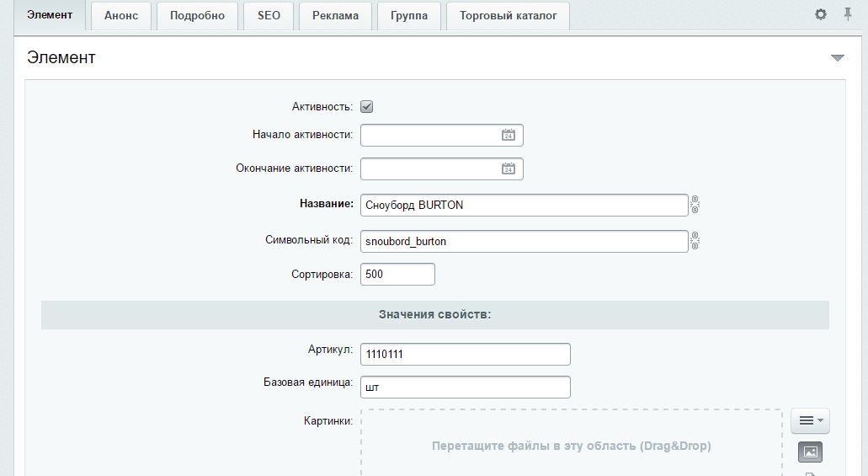Open calendar for Начало активности

(x=508, y=135)
